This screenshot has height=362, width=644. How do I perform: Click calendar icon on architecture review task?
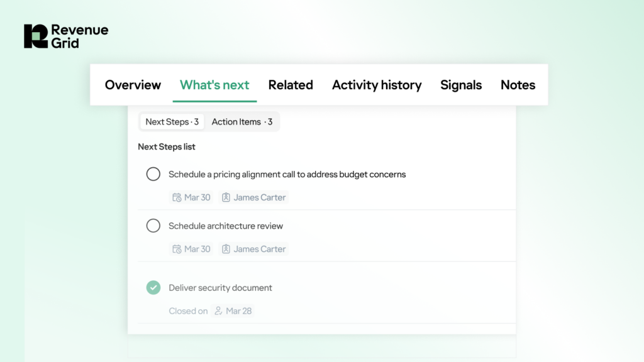click(177, 249)
